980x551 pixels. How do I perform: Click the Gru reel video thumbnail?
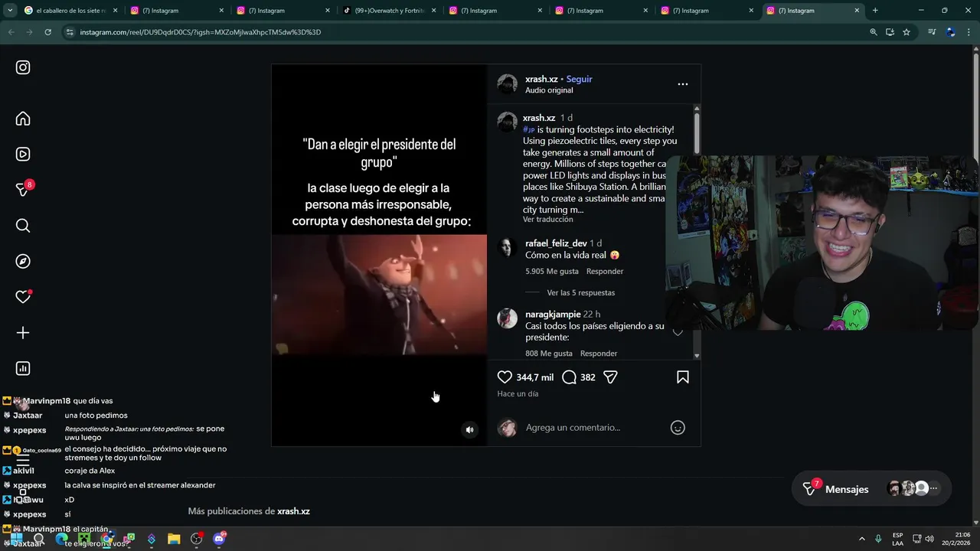(379, 295)
